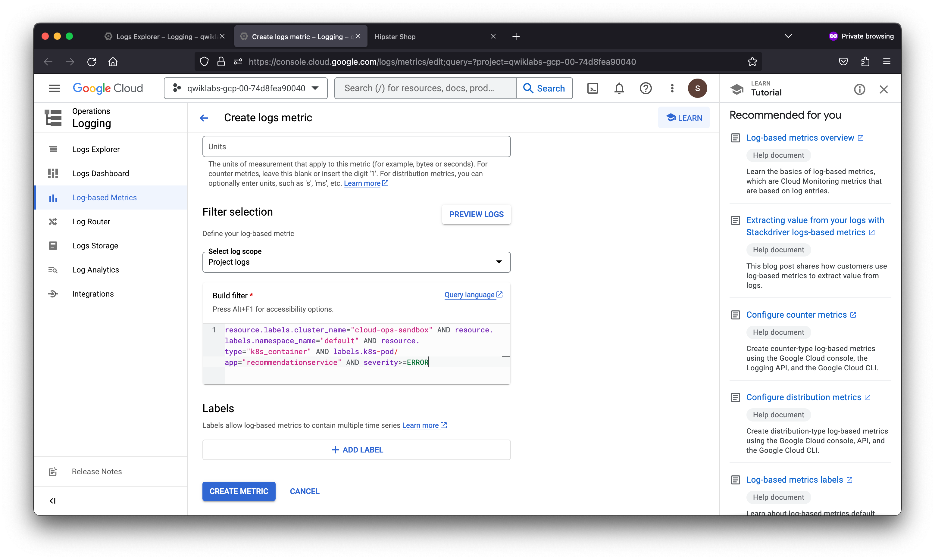Click the CREATE METRIC button
This screenshot has width=935, height=560.
tap(239, 491)
